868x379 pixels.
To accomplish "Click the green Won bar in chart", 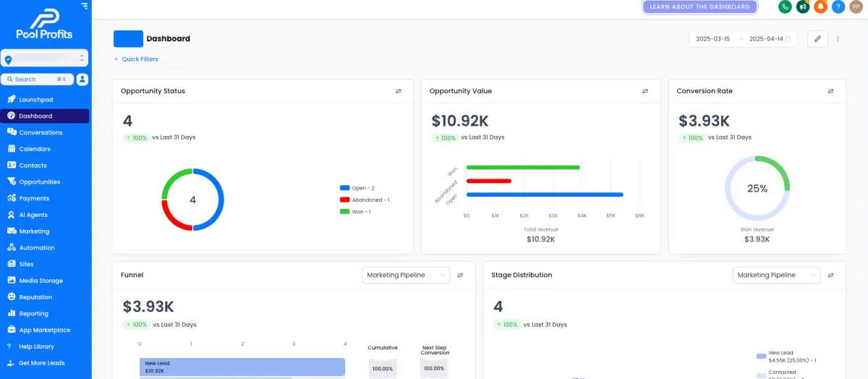I will [523, 167].
